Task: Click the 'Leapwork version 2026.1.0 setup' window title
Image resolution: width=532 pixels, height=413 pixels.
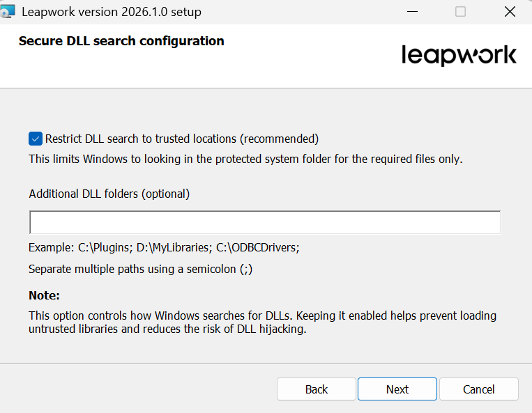Action: point(112,12)
